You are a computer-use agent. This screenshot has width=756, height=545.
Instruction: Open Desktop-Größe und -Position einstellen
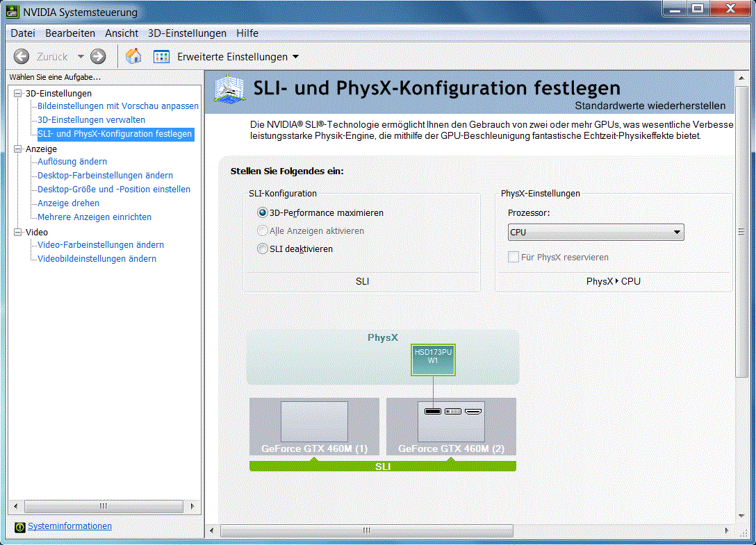click(x=114, y=190)
